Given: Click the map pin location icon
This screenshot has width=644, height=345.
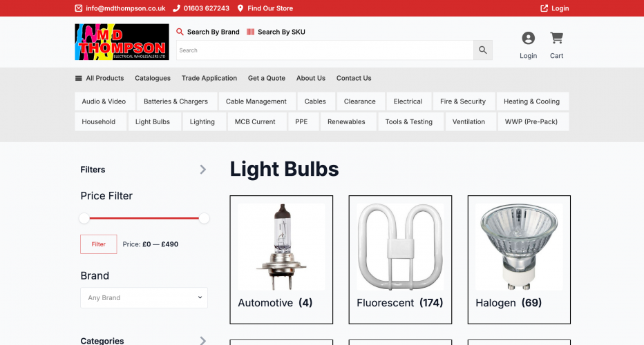Looking at the screenshot, I should pyautogui.click(x=240, y=8).
